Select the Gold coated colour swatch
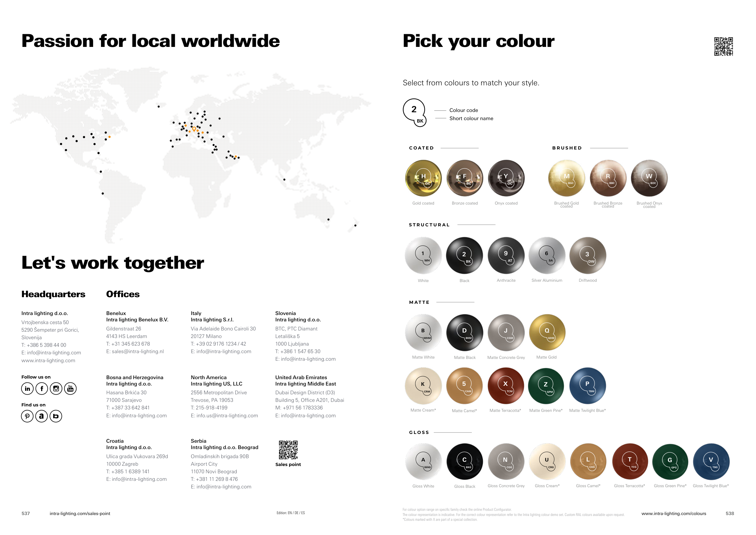This screenshot has width=756, height=535. point(423,178)
